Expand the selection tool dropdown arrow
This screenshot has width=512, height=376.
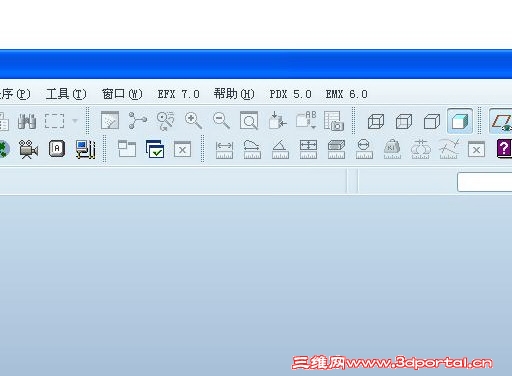click(x=75, y=121)
